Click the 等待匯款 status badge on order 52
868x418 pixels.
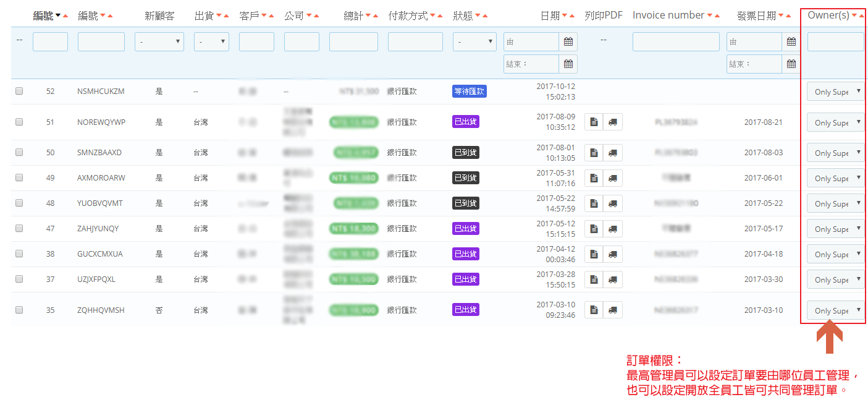tap(469, 92)
